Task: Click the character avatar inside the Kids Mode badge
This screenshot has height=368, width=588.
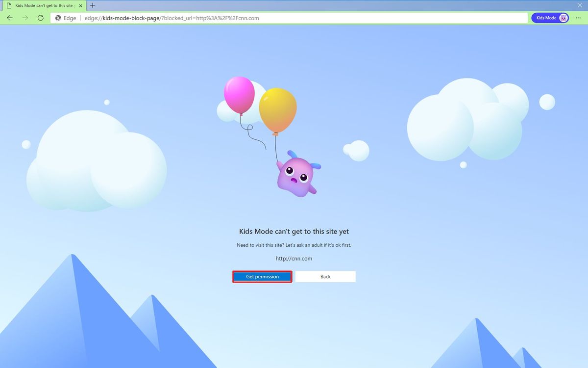Action: point(563,18)
